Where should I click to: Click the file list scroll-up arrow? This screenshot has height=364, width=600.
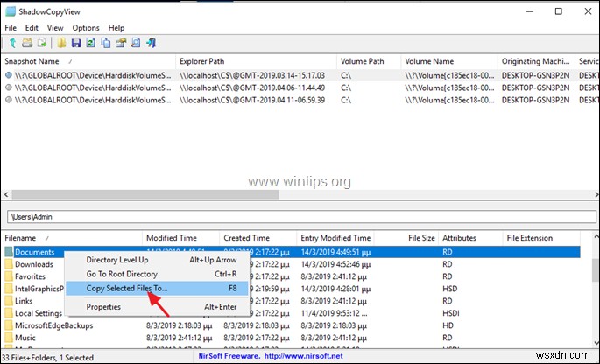tap(596, 237)
